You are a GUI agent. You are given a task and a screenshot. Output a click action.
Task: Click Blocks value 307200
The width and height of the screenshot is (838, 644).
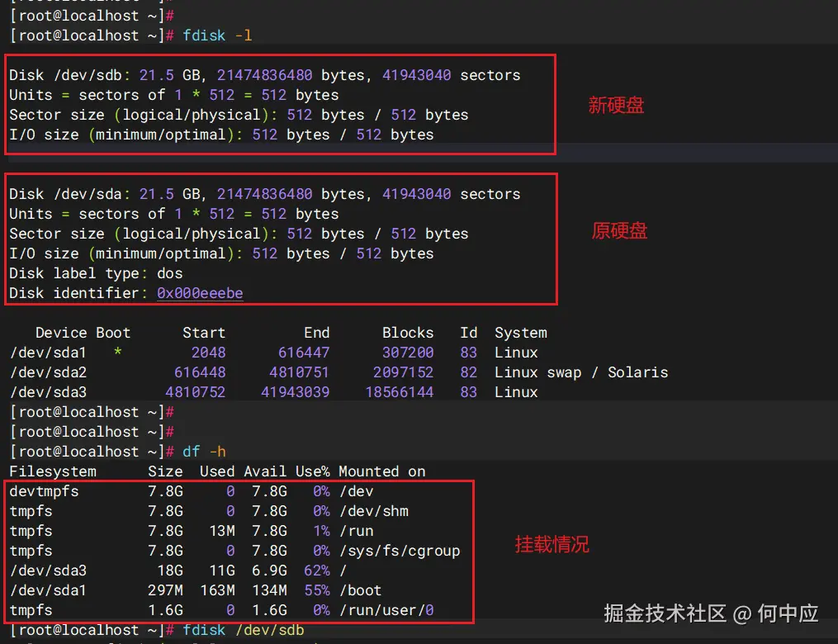point(408,353)
